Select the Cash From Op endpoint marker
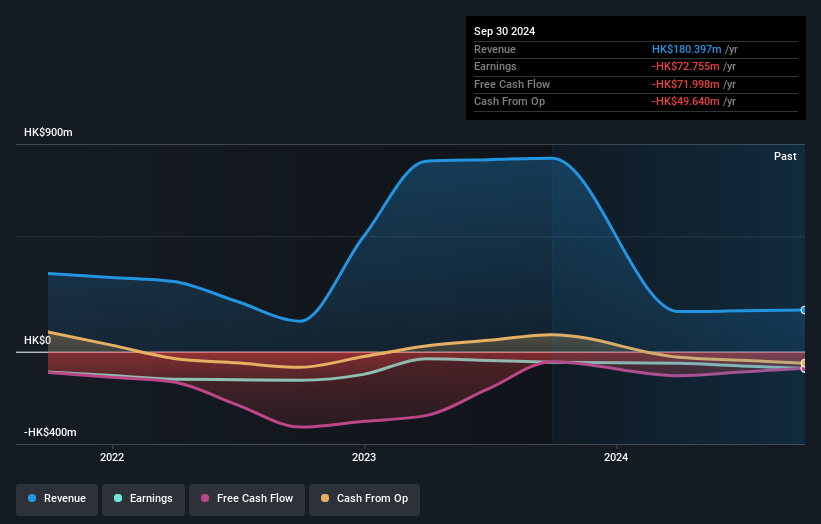The image size is (821, 524). pos(804,363)
